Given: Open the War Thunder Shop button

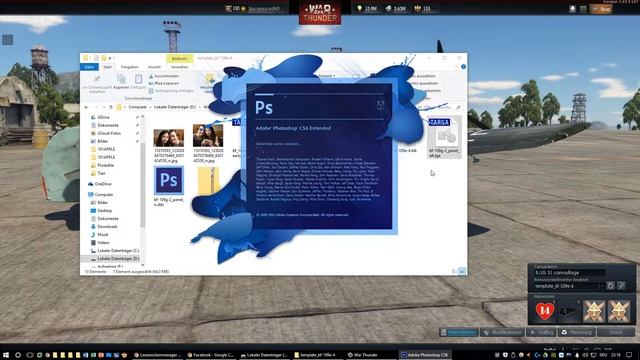Looking at the screenshot, I should click(601, 9).
